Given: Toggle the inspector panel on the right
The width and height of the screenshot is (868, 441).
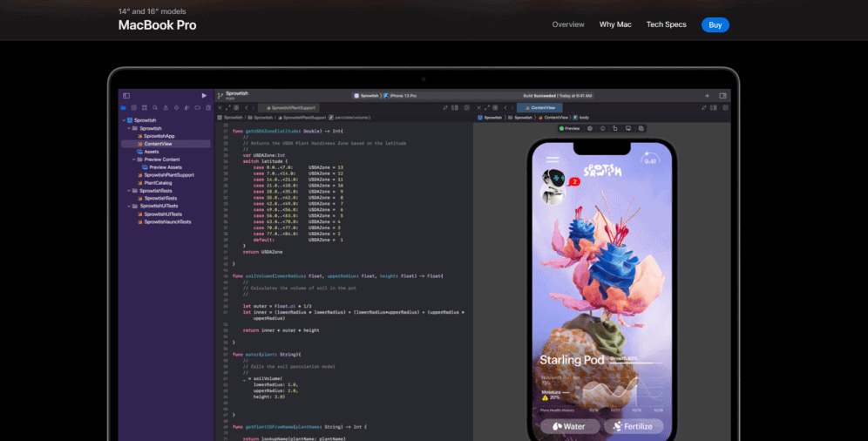Looking at the screenshot, I should point(722,96).
